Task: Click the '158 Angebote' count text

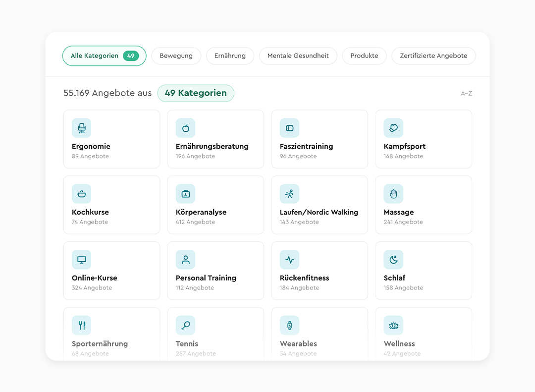Action: [404, 288]
